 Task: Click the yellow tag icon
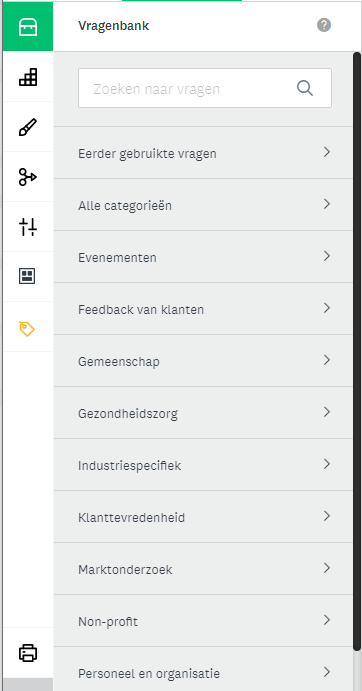[x=28, y=328]
